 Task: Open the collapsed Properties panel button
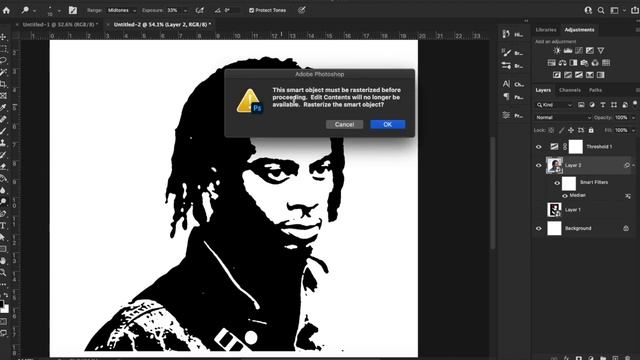coord(513,116)
